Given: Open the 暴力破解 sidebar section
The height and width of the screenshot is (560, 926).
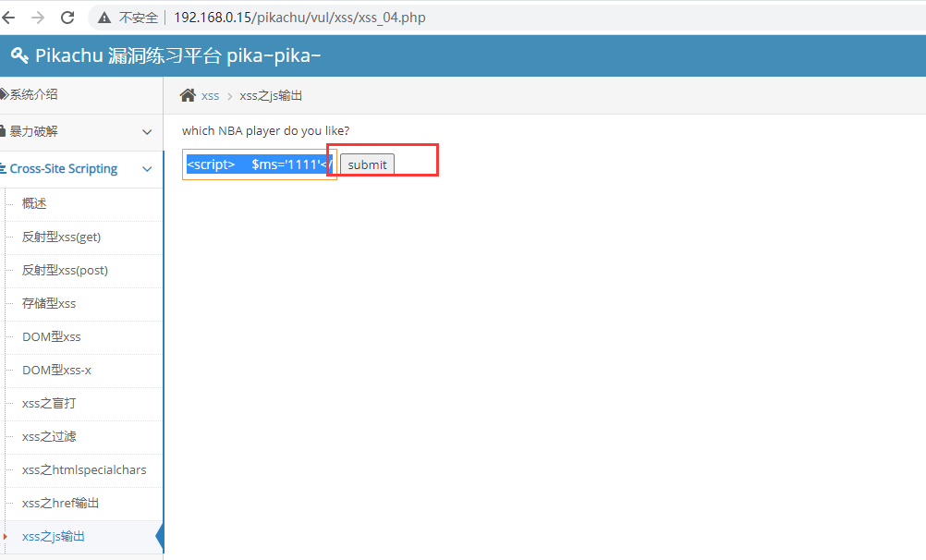Looking at the screenshot, I should [33, 132].
